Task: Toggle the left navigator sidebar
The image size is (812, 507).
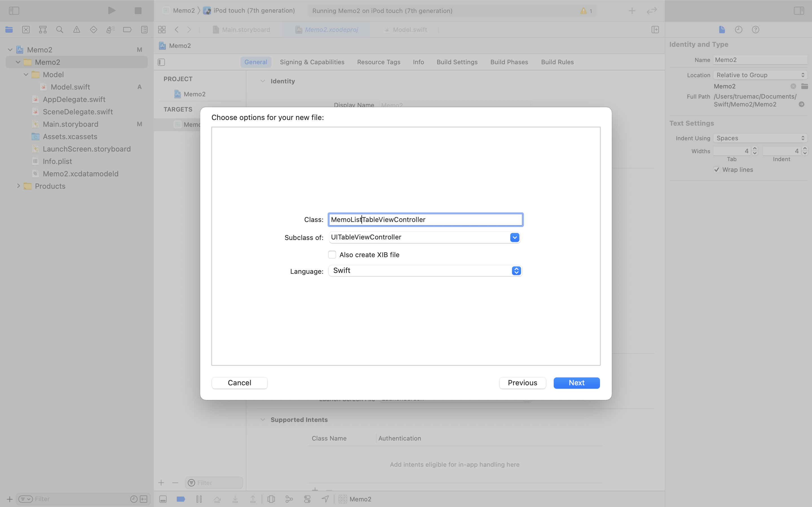Action: [14, 10]
